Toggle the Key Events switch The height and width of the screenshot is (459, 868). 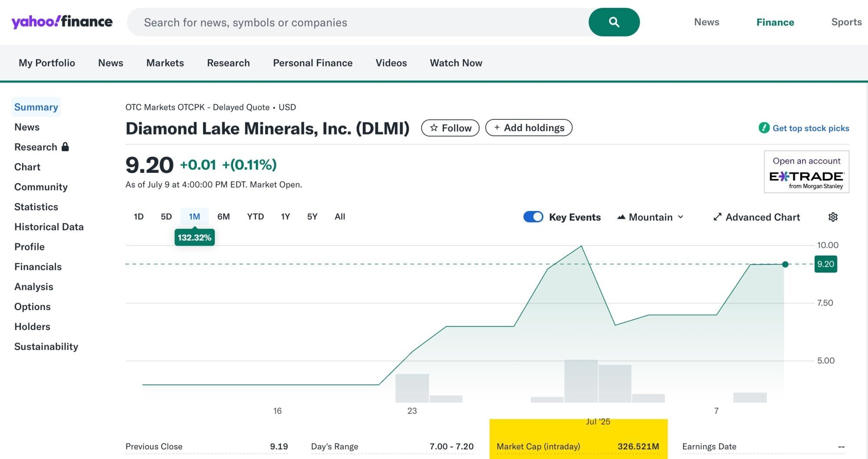point(533,217)
